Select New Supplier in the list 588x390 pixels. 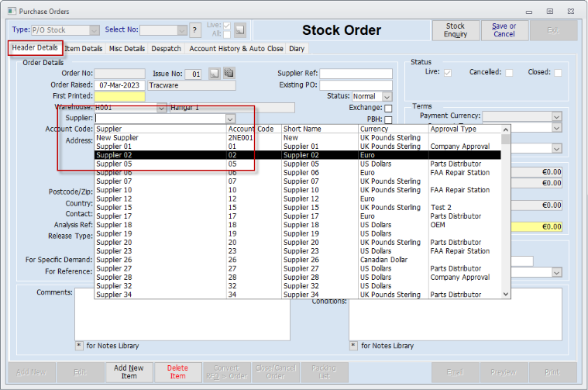[x=297, y=138]
